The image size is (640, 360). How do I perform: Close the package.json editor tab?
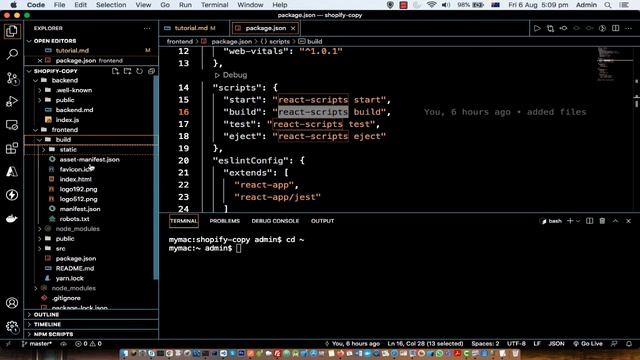[x=293, y=28]
